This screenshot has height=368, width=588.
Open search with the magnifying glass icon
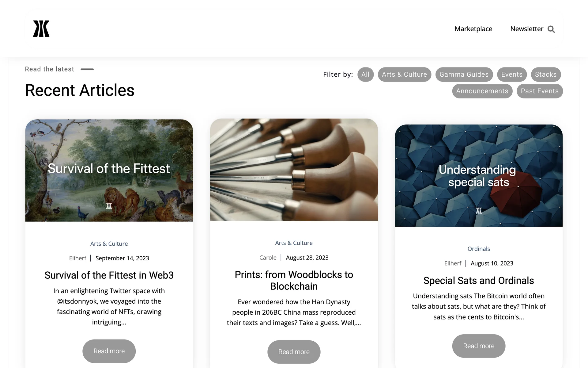(x=551, y=29)
